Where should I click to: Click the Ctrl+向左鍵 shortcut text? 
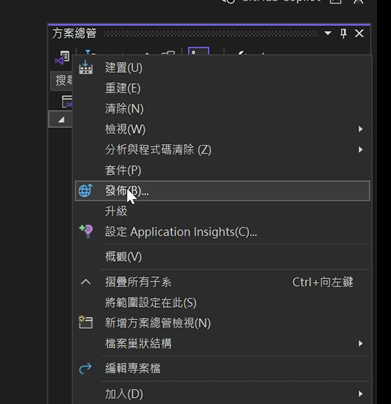click(x=323, y=282)
